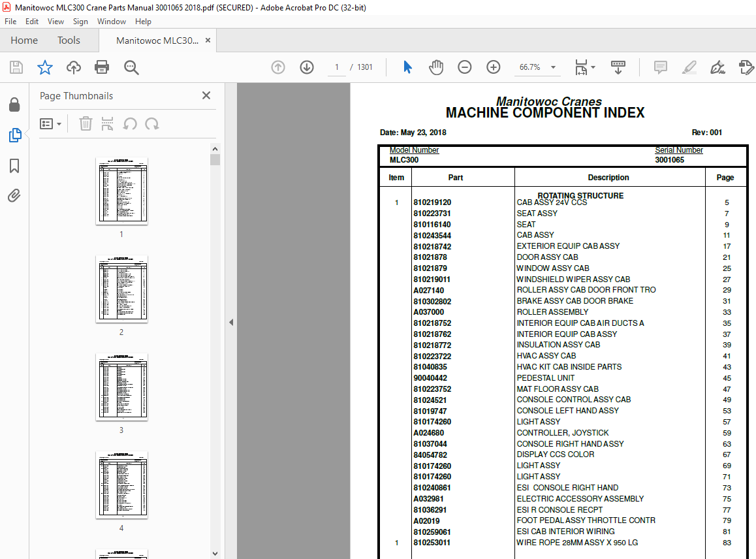
Task: Open the Sign menu
Action: click(x=80, y=21)
